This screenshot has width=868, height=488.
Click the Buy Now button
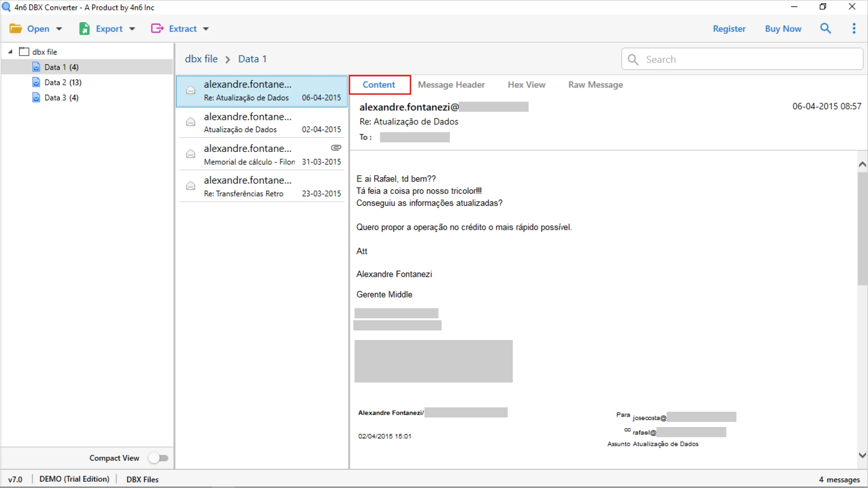click(x=783, y=28)
